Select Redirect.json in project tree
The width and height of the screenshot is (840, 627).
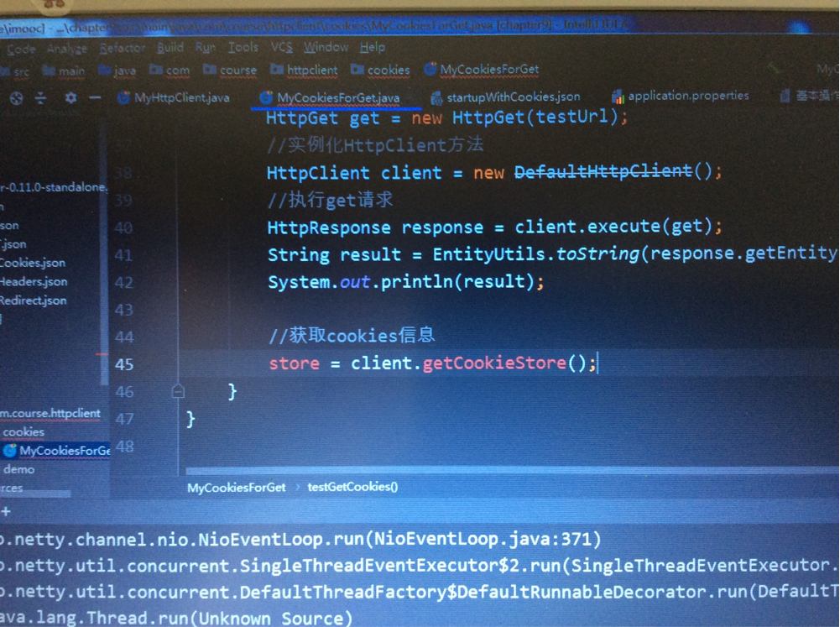click(x=34, y=300)
